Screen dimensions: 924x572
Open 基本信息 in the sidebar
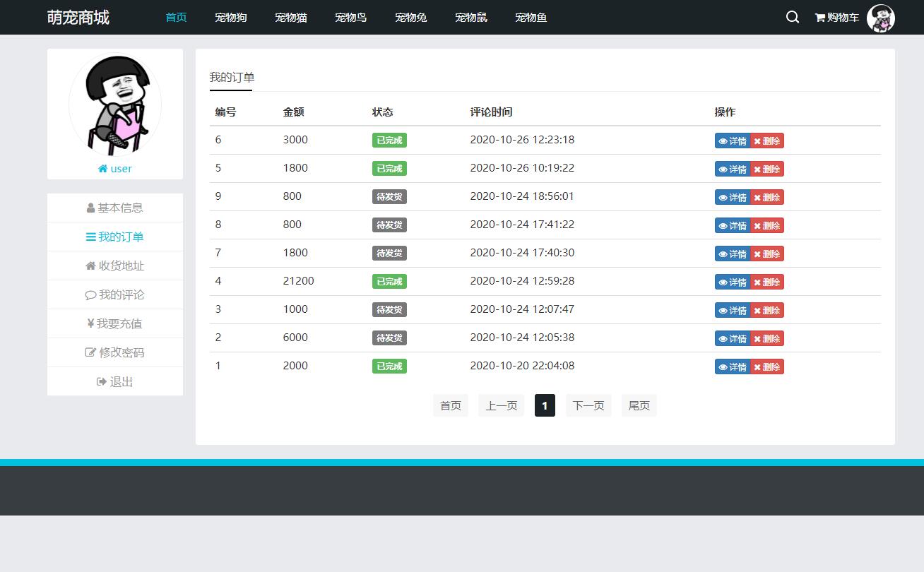click(114, 208)
